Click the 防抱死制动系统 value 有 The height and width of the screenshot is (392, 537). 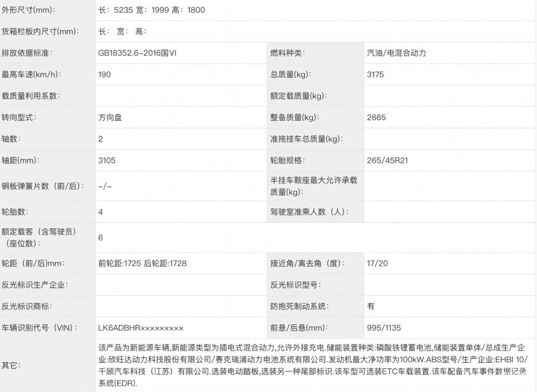371,306
